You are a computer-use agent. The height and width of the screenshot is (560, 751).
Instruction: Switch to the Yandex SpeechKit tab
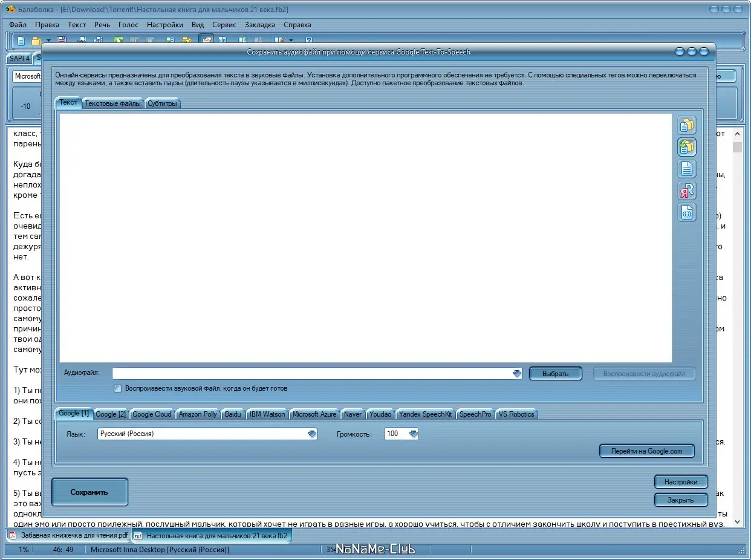[425, 414]
